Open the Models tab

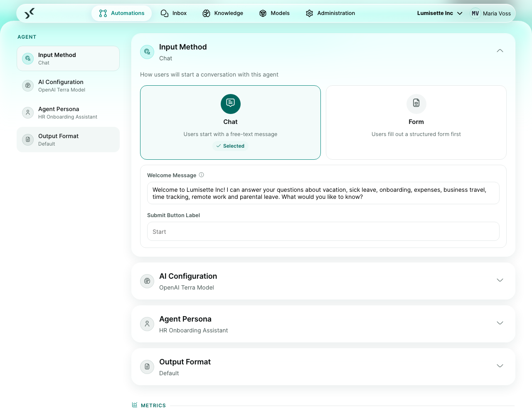[274, 13]
